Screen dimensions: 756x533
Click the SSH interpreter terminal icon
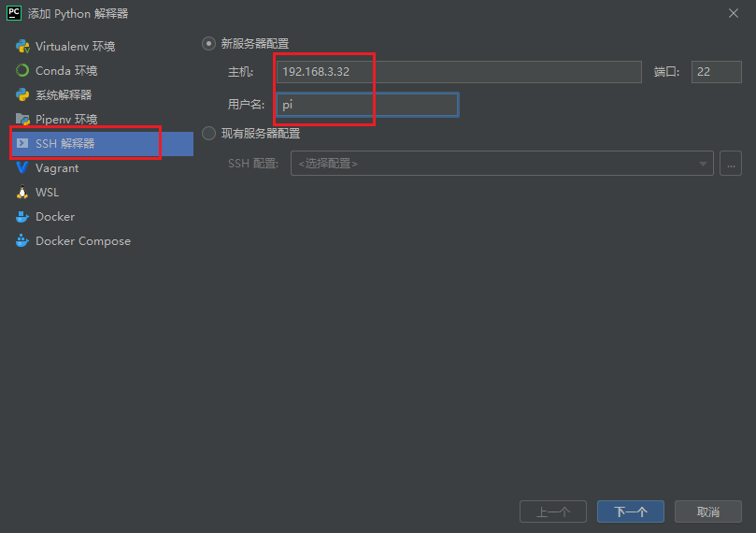coord(22,144)
